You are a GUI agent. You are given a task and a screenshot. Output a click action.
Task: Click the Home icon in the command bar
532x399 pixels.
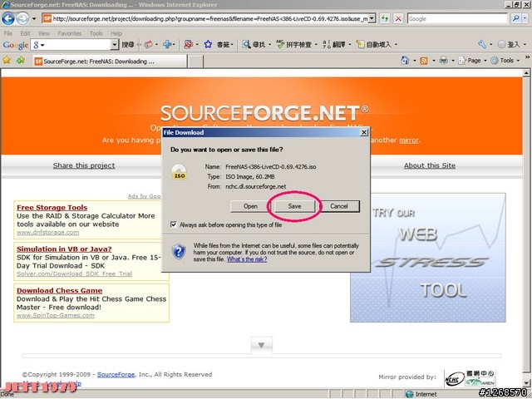(405, 61)
